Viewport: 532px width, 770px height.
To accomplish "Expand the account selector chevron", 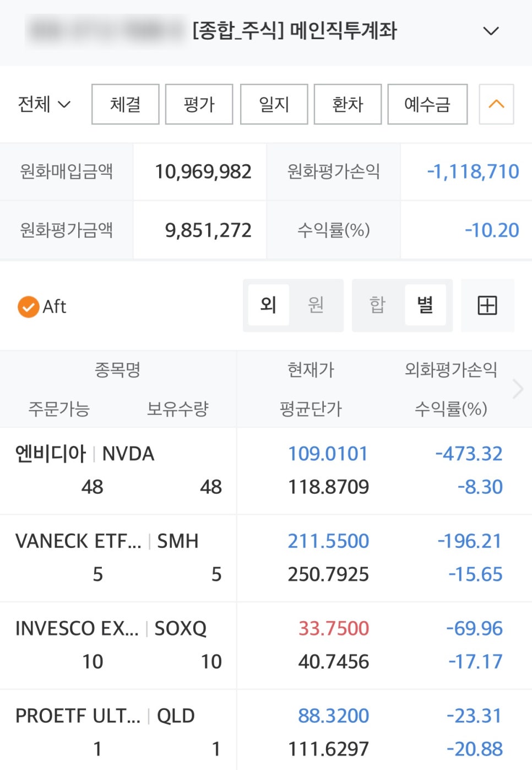I will (491, 31).
